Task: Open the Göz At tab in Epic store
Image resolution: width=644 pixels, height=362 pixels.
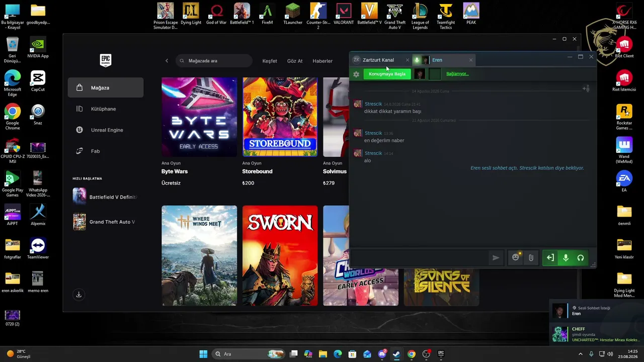Action: pyautogui.click(x=295, y=61)
